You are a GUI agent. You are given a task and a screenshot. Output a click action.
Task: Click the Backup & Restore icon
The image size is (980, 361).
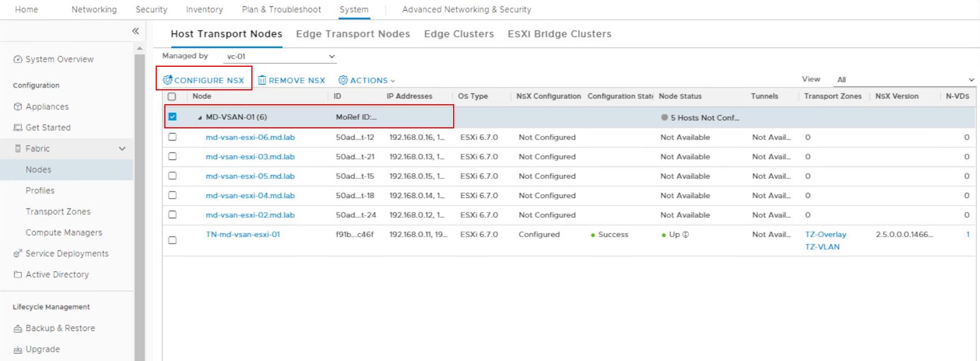[x=18, y=328]
